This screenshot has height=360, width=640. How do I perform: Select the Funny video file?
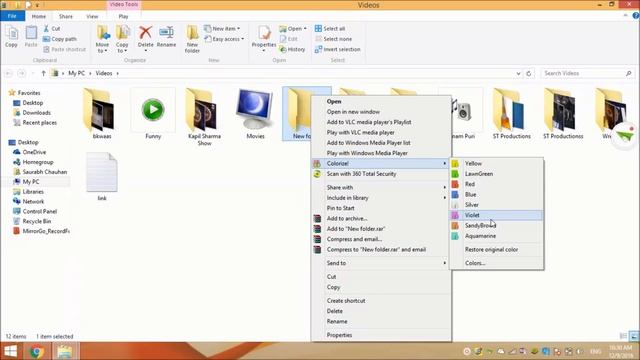(x=153, y=115)
